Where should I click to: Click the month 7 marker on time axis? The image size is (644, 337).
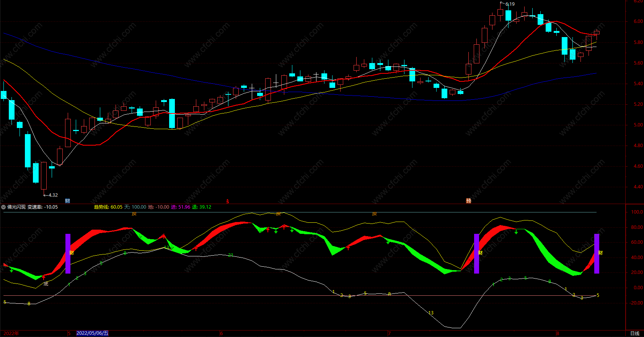389,334
